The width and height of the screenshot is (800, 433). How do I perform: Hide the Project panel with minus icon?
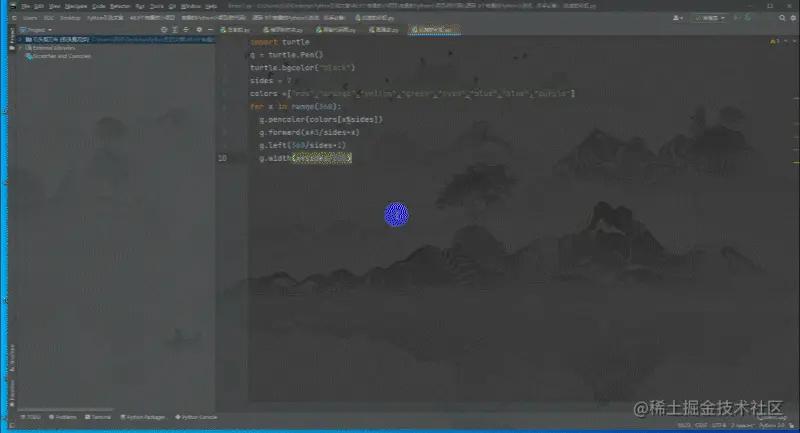pos(210,30)
